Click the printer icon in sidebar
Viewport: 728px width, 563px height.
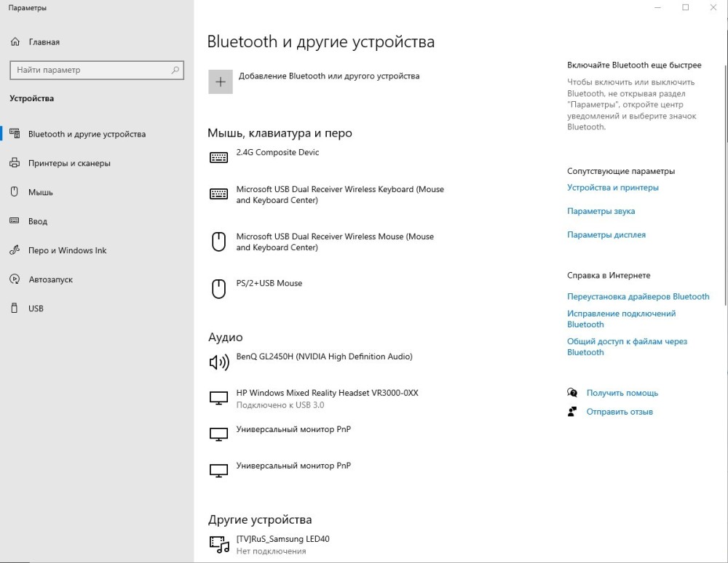click(x=15, y=163)
